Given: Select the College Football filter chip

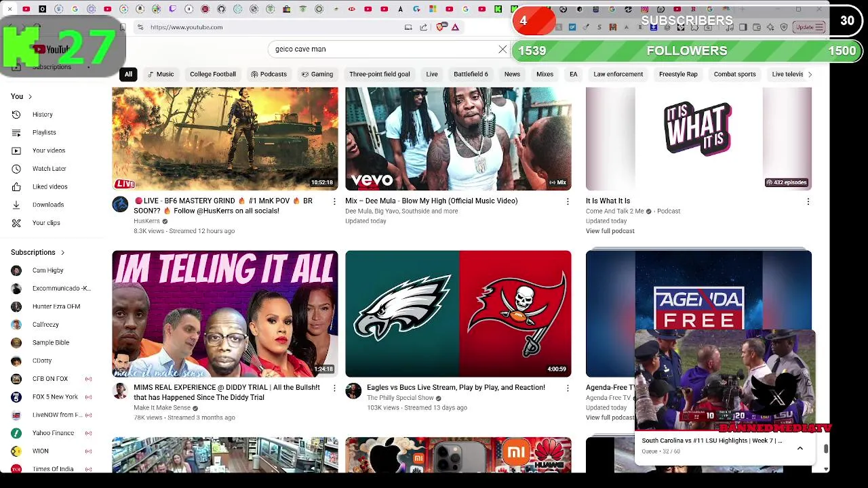Looking at the screenshot, I should pyautogui.click(x=213, y=75).
